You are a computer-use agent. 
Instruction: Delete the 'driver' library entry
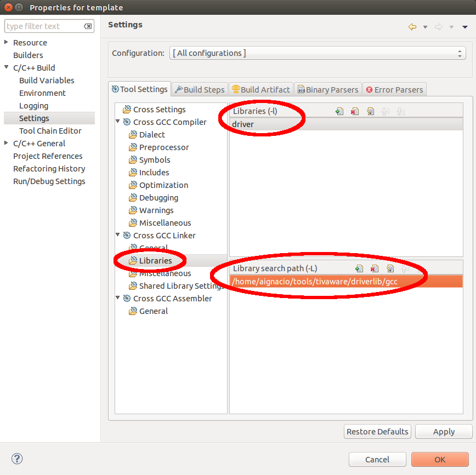[354, 111]
